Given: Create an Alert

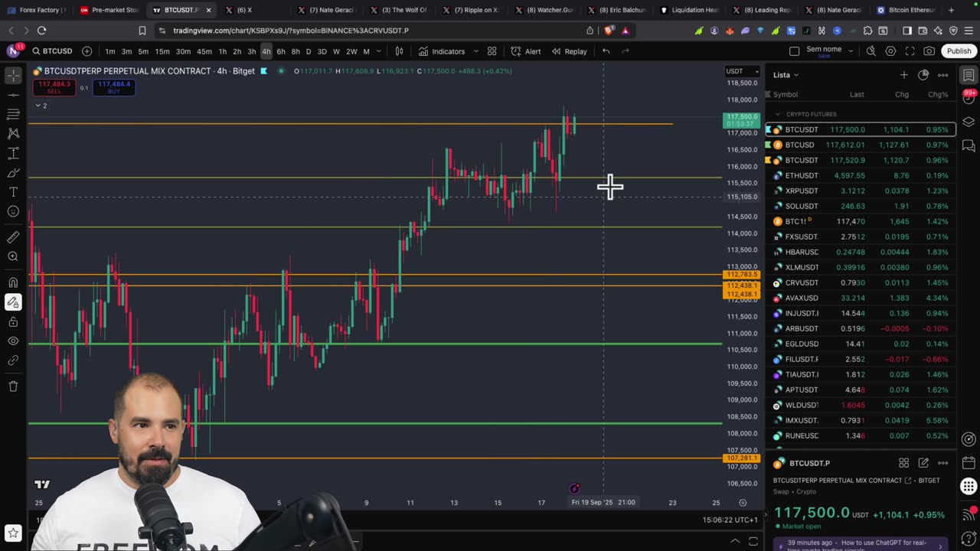Looking at the screenshot, I should click(x=526, y=51).
